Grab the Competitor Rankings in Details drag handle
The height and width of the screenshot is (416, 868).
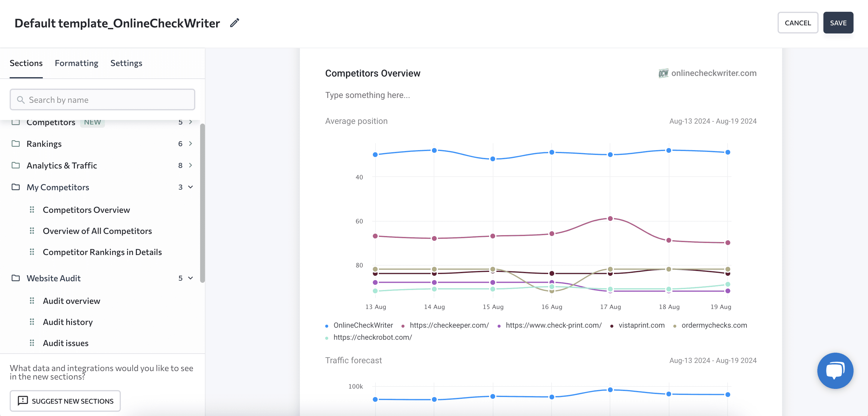32,252
